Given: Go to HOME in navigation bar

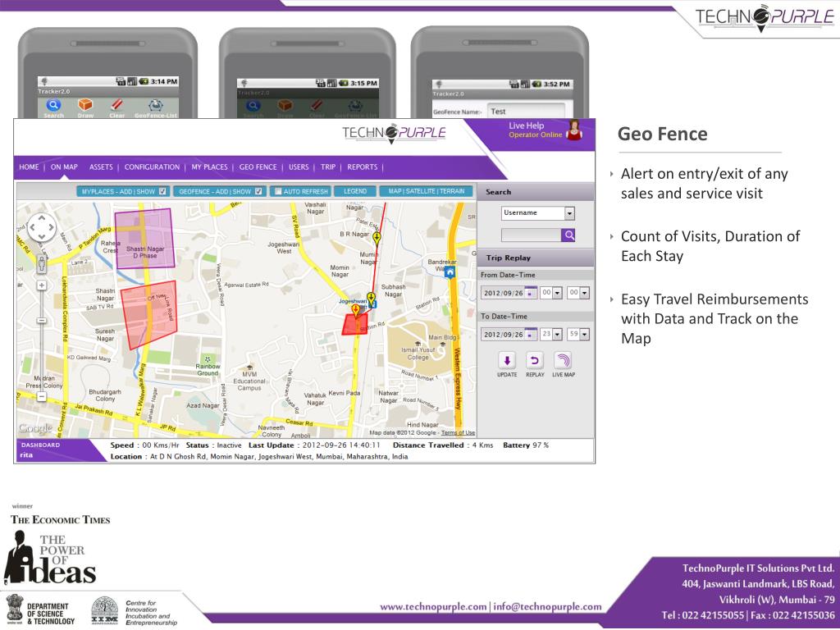Looking at the screenshot, I should pyautogui.click(x=29, y=167).
